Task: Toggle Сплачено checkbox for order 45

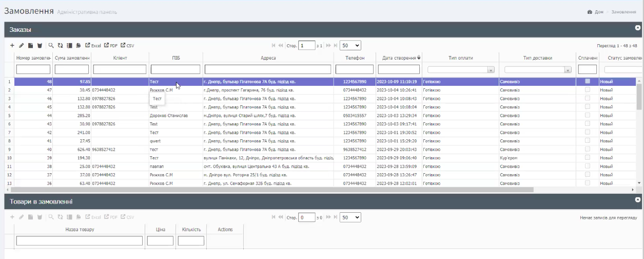Action: point(588,107)
